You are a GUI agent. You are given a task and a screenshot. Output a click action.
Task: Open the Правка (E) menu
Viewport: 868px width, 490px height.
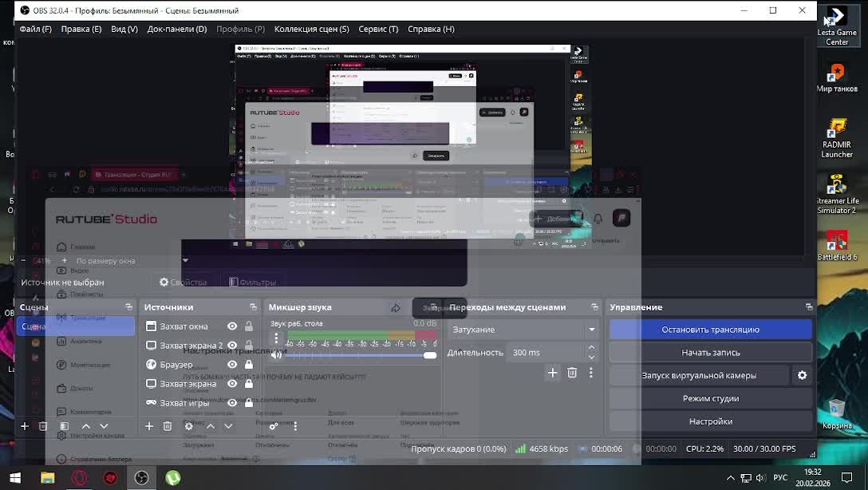(x=81, y=29)
